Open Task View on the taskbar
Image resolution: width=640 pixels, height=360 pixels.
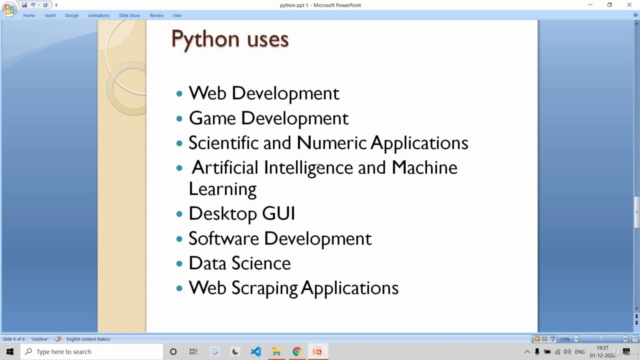click(x=193, y=351)
